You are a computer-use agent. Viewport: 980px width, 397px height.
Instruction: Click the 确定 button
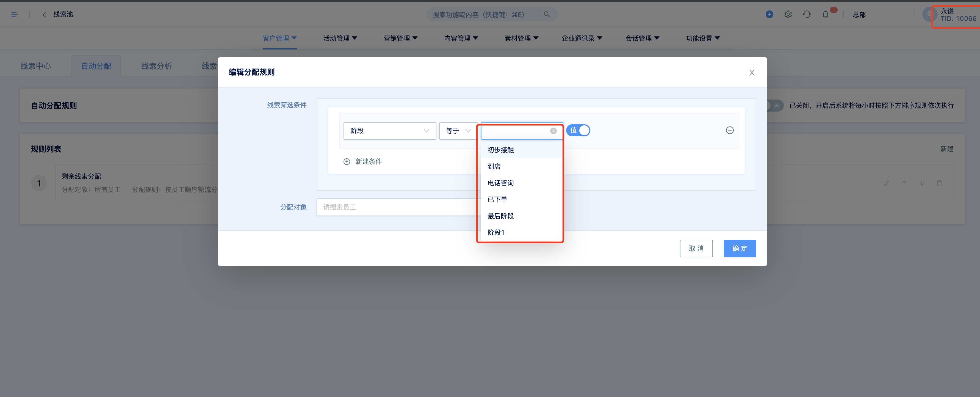[740, 249]
